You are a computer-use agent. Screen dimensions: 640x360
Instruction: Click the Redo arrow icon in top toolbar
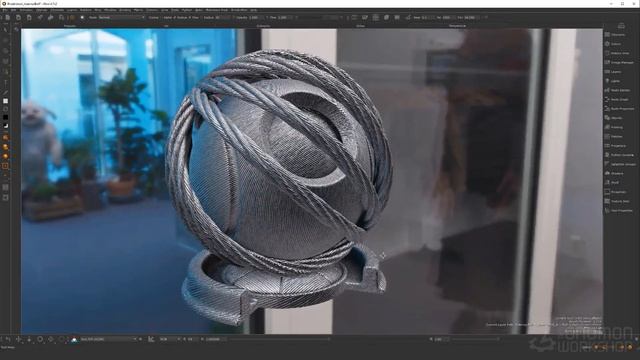point(51,18)
